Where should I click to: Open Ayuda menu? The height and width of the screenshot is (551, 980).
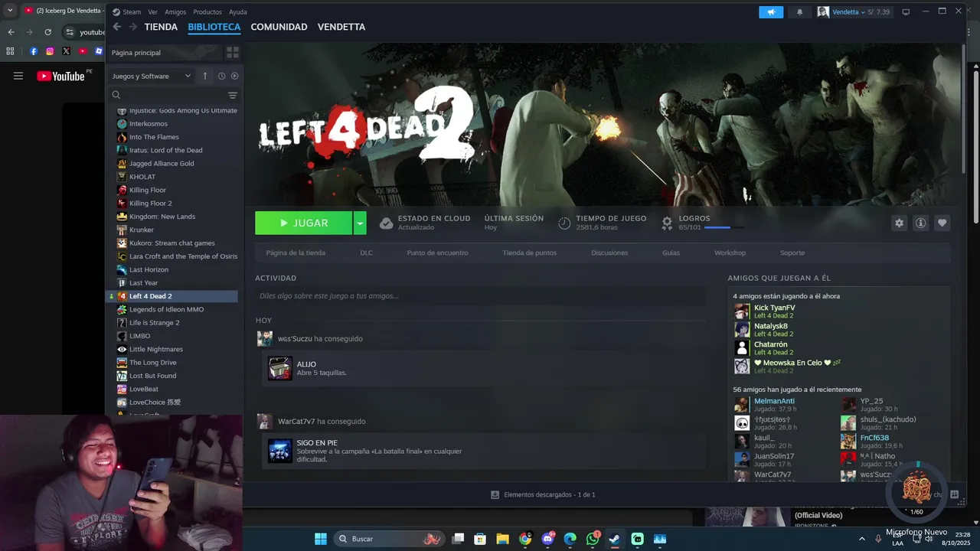tap(238, 11)
